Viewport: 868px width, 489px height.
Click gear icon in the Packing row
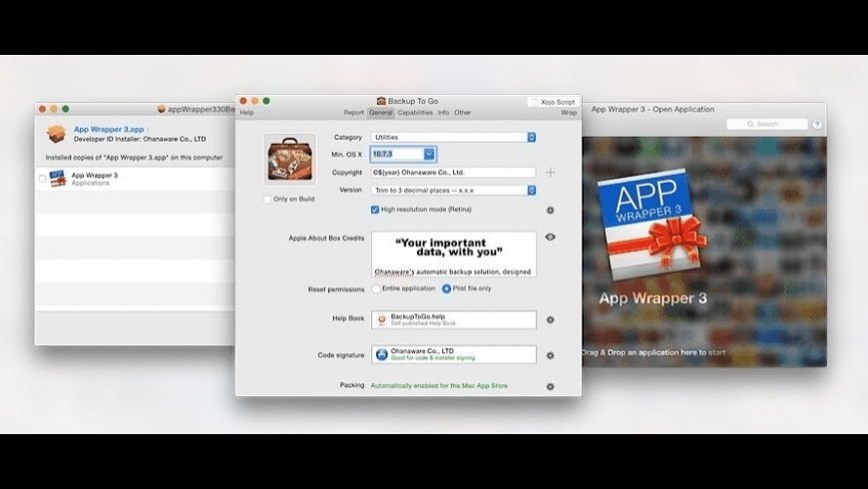click(550, 386)
